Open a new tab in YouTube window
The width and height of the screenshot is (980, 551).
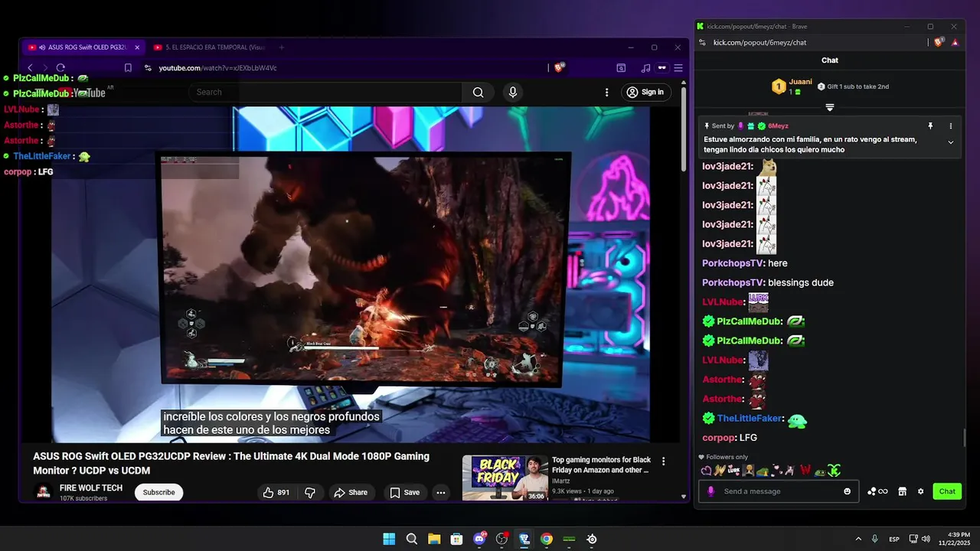pyautogui.click(x=281, y=47)
